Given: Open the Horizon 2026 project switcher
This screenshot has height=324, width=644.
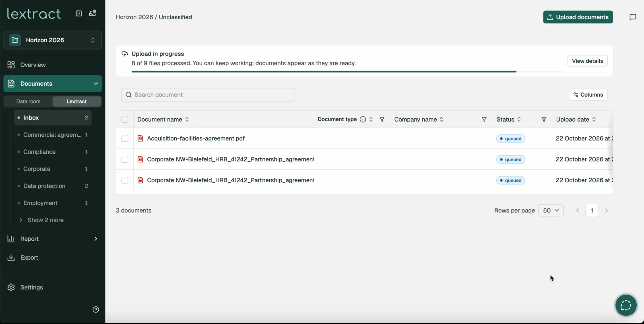Looking at the screenshot, I should point(53,40).
